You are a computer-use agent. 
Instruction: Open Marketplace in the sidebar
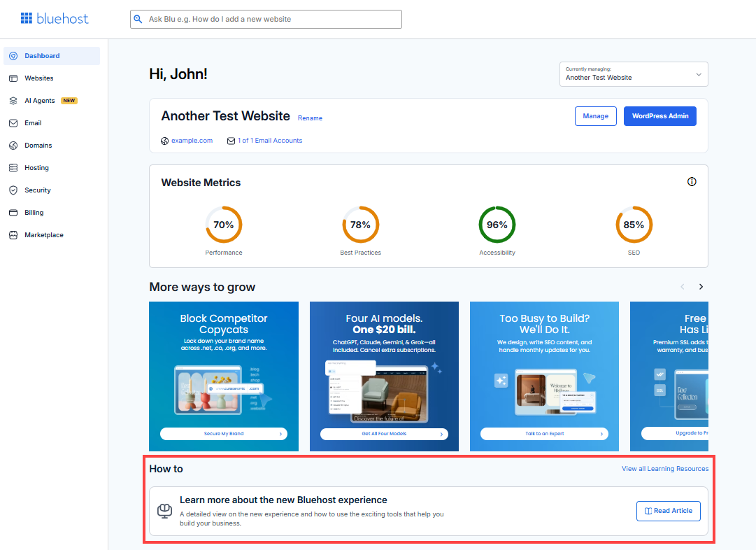52,235
